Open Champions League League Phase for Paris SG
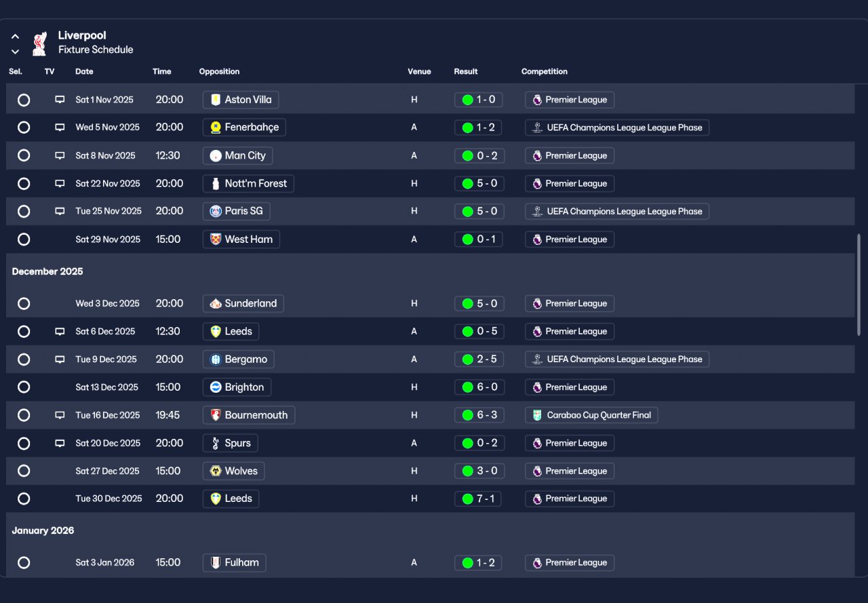The width and height of the screenshot is (868, 603). point(617,211)
